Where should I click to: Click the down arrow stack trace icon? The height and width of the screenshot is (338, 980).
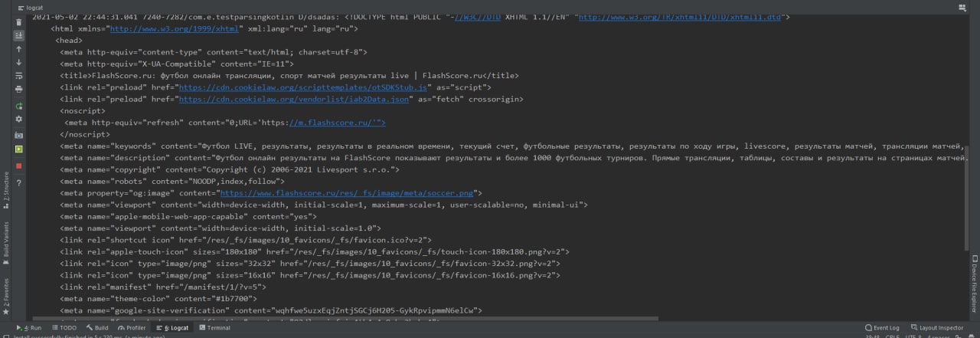coord(19,62)
